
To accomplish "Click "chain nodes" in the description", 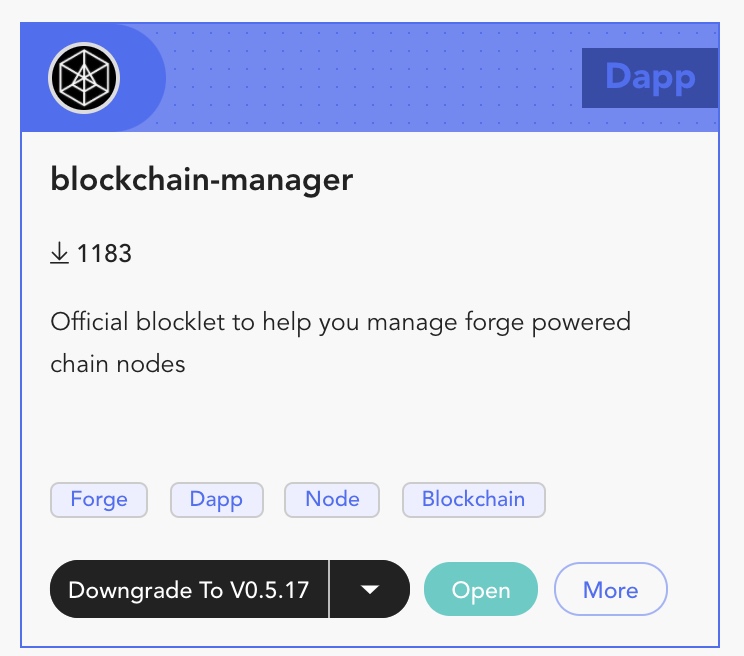I will (x=118, y=364).
